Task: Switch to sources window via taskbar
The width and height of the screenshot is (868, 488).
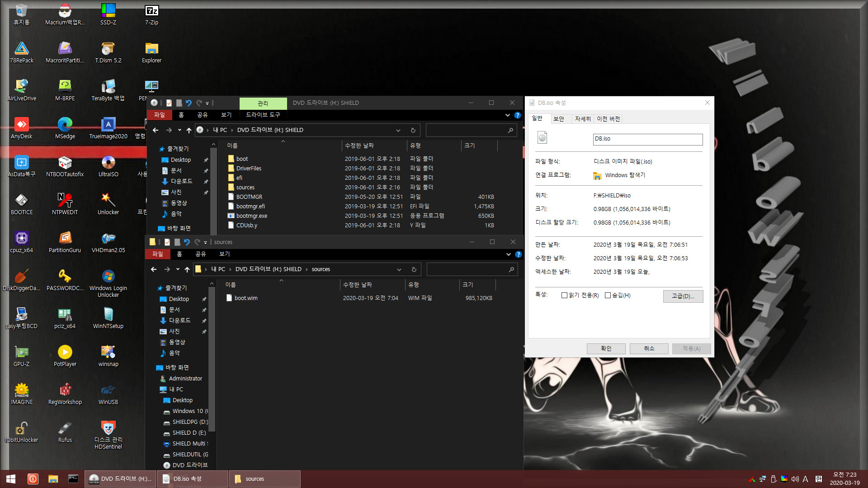Action: (265, 479)
